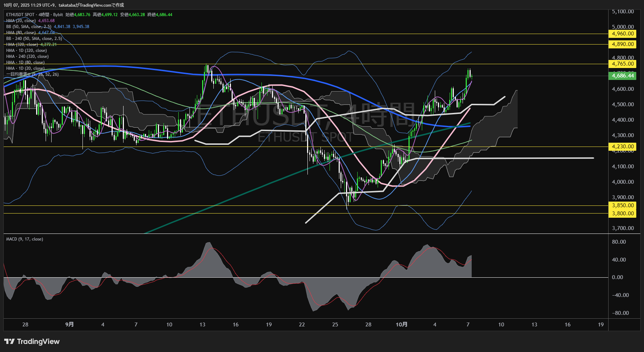Click the HMA (80, close) indicator label
644x352 pixels.
(x=21, y=33)
